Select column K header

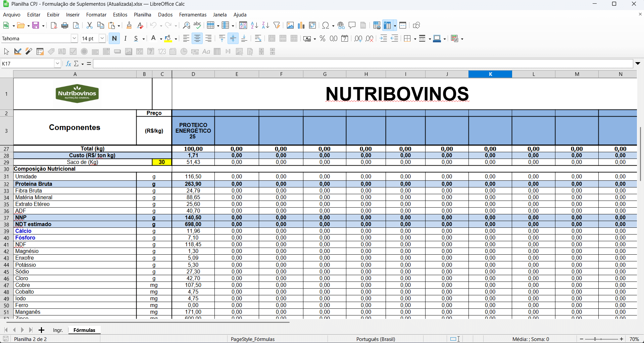pos(490,74)
